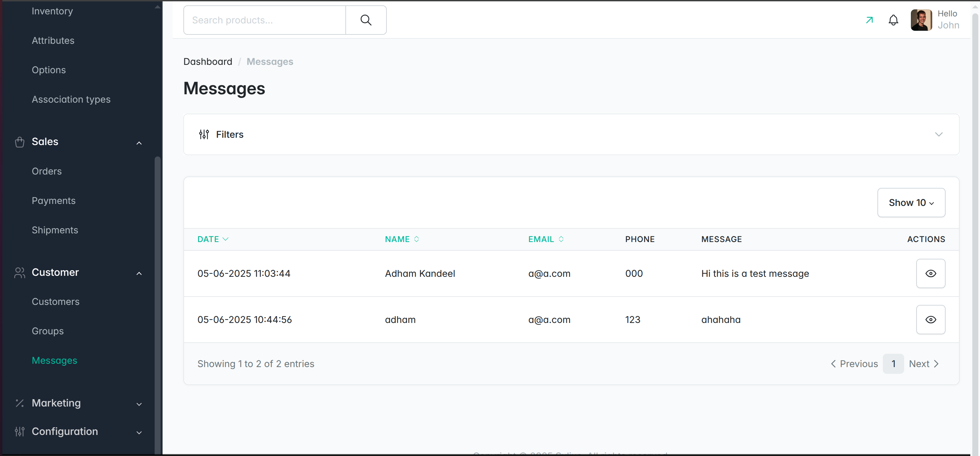This screenshot has height=456, width=980.
Task: Click the Dashboard breadcrumb link
Action: click(208, 62)
